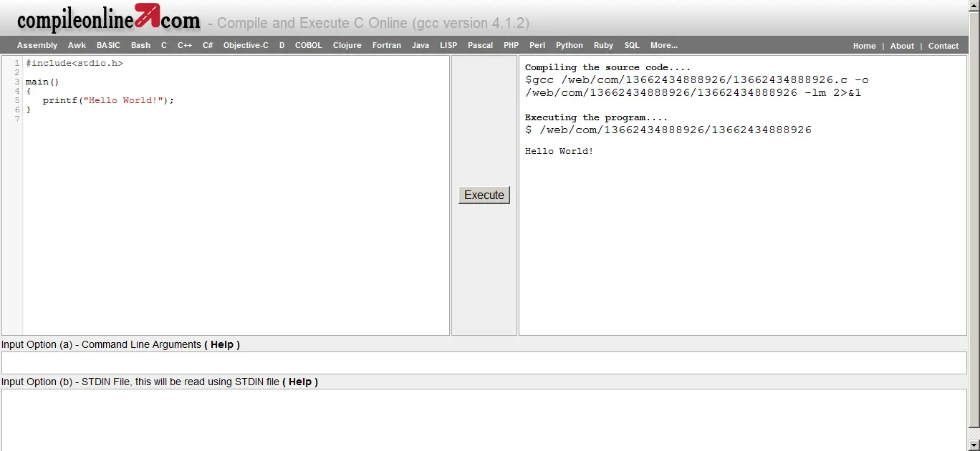Open the COBOL compiler

click(309, 45)
